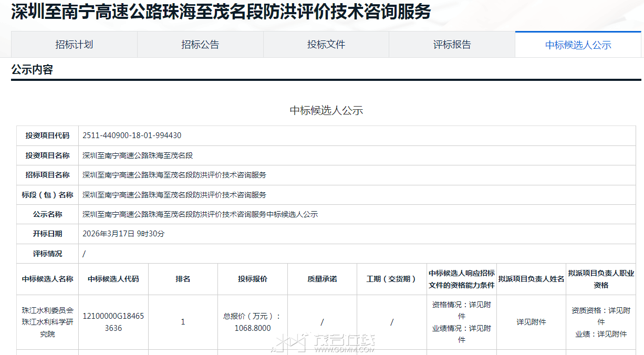Click the 投标报价 column header
This screenshot has width=644, height=355.
click(253, 279)
